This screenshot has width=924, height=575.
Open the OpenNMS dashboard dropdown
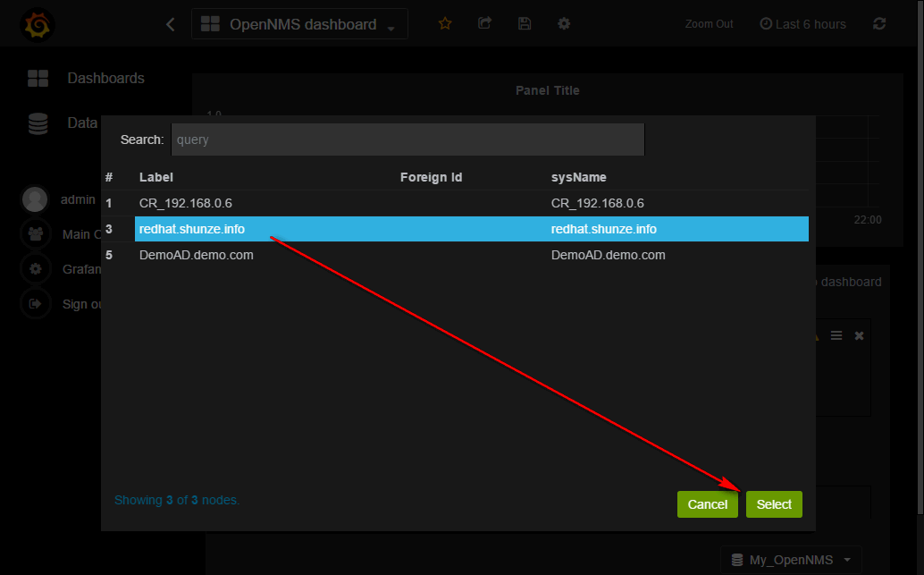pyautogui.click(x=299, y=24)
